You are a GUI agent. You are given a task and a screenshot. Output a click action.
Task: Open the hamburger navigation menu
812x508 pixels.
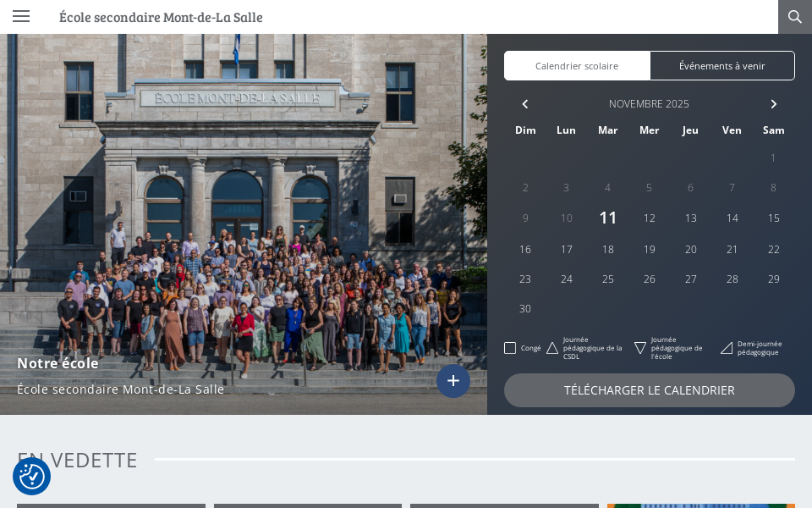(21, 16)
